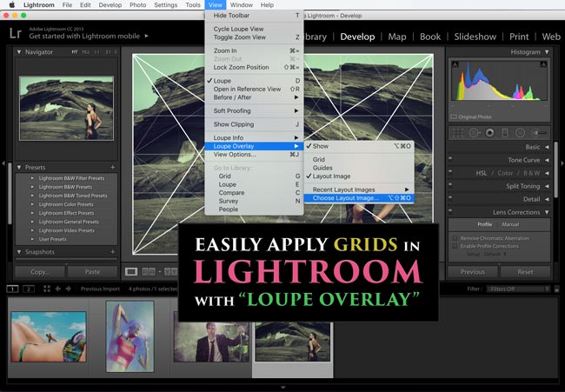Select the Spot Removal tool icon

click(x=474, y=133)
